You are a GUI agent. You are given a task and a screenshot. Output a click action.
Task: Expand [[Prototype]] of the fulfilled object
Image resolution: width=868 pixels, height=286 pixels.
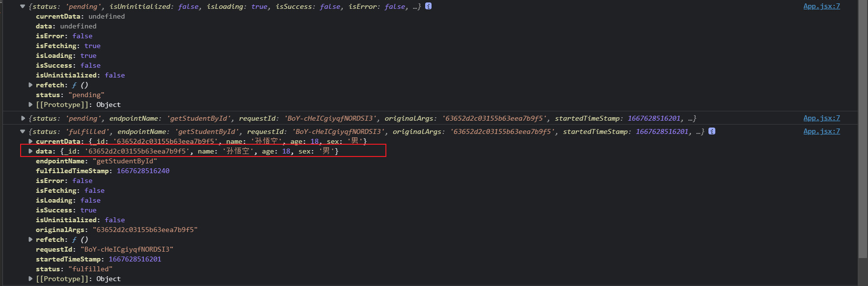[x=30, y=279]
